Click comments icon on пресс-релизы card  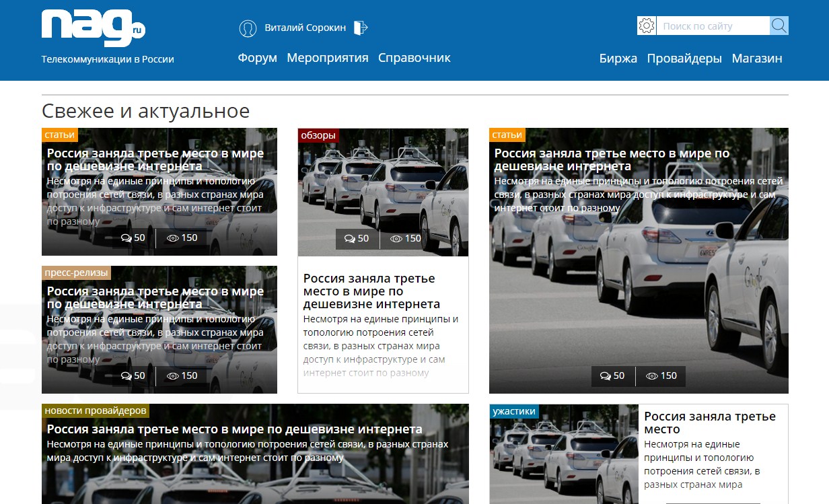tap(127, 376)
